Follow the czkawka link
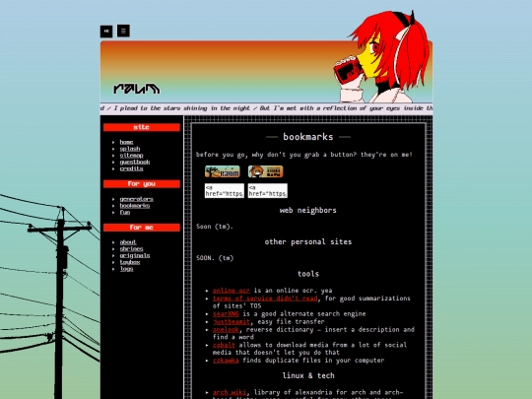 pyautogui.click(x=226, y=361)
